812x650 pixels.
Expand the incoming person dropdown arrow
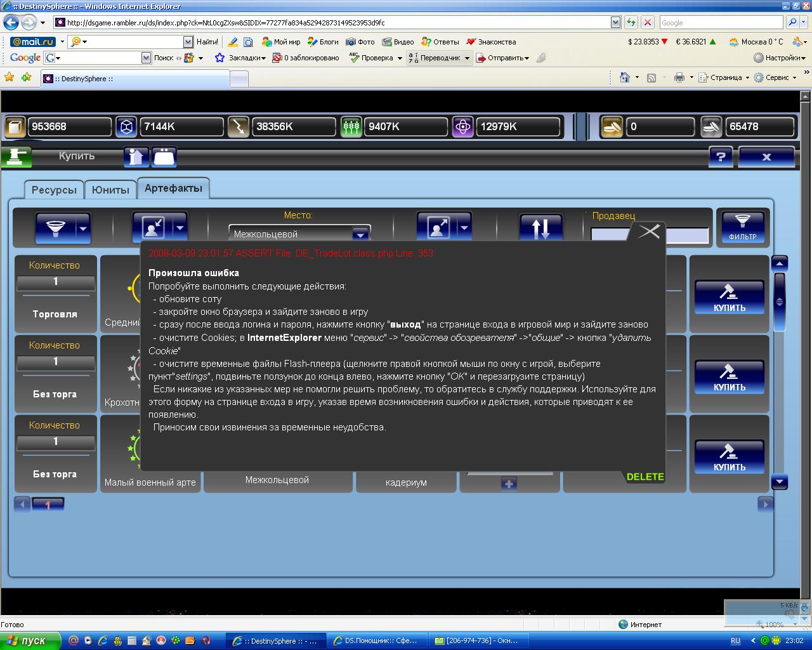click(180, 228)
